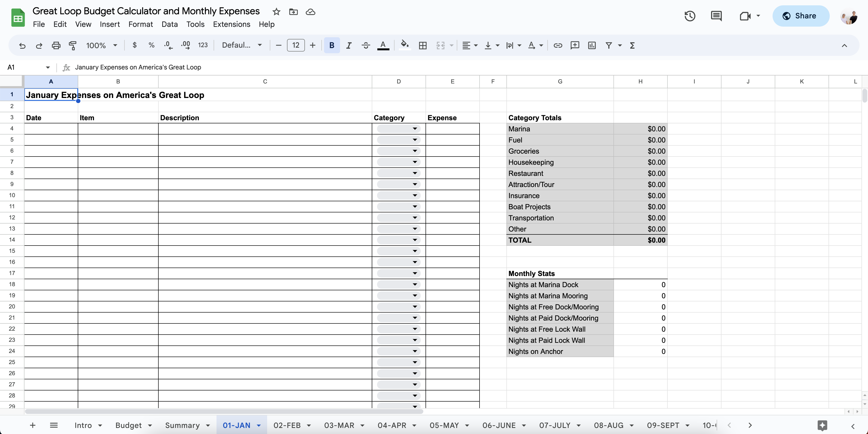Add a comment from the toolbar
This screenshot has width=868, height=434.
(x=575, y=45)
